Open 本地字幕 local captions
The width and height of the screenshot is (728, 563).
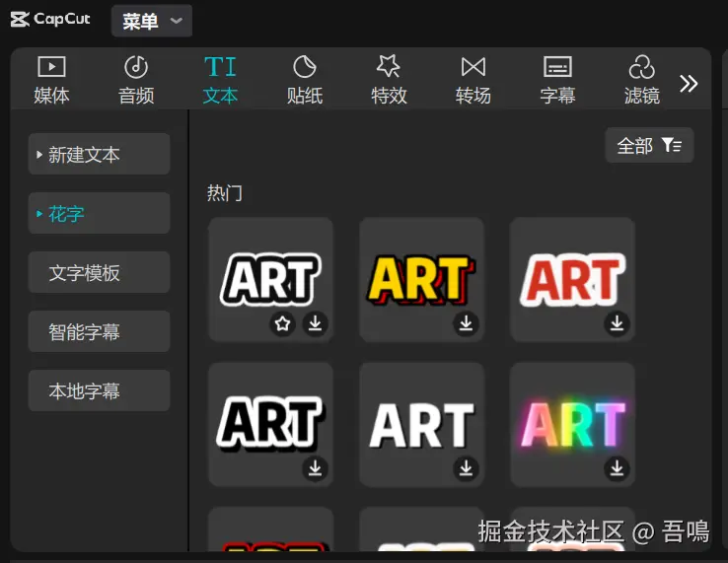coord(99,390)
